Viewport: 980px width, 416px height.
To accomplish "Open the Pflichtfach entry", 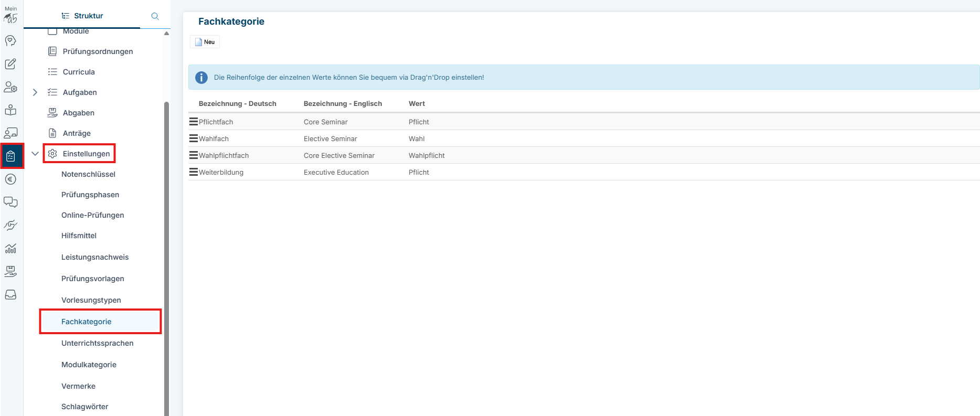I will (x=216, y=122).
